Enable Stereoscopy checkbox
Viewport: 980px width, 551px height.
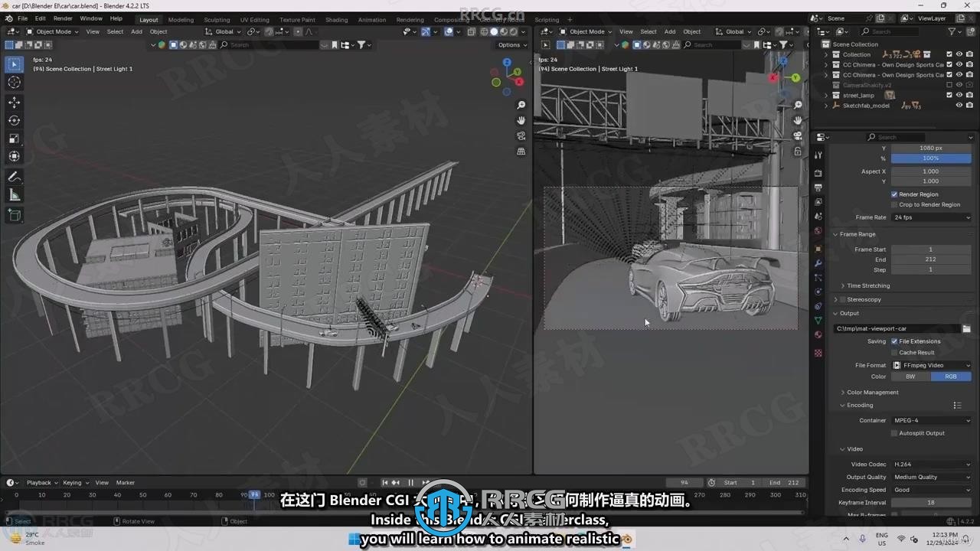click(x=843, y=299)
